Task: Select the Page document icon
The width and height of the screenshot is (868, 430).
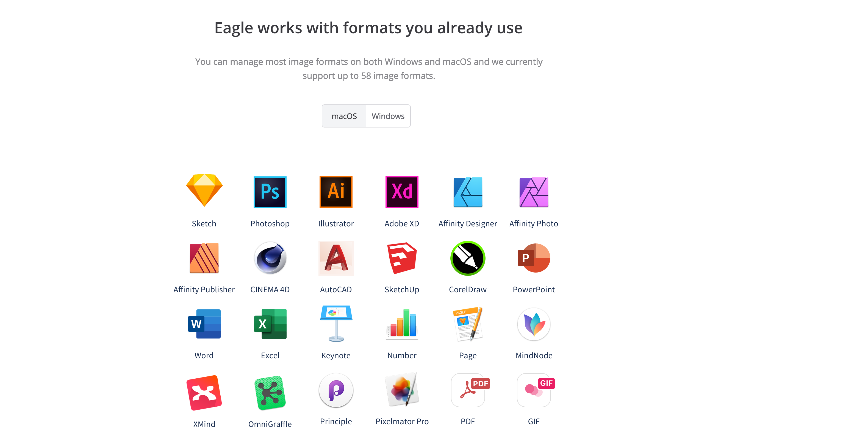Action: click(x=468, y=324)
